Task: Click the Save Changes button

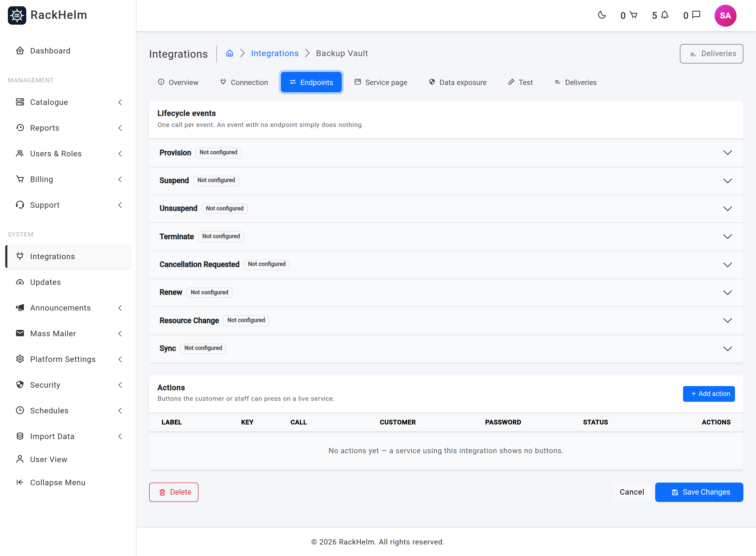Action: tap(699, 492)
